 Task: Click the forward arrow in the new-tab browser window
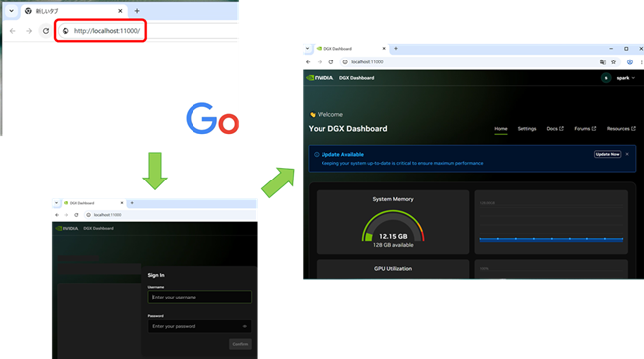[29, 31]
